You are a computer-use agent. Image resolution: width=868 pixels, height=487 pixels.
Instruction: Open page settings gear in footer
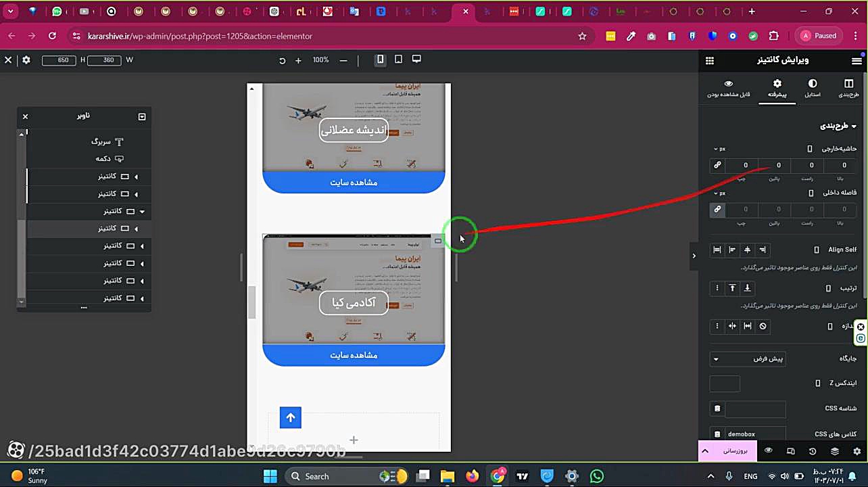(x=857, y=451)
